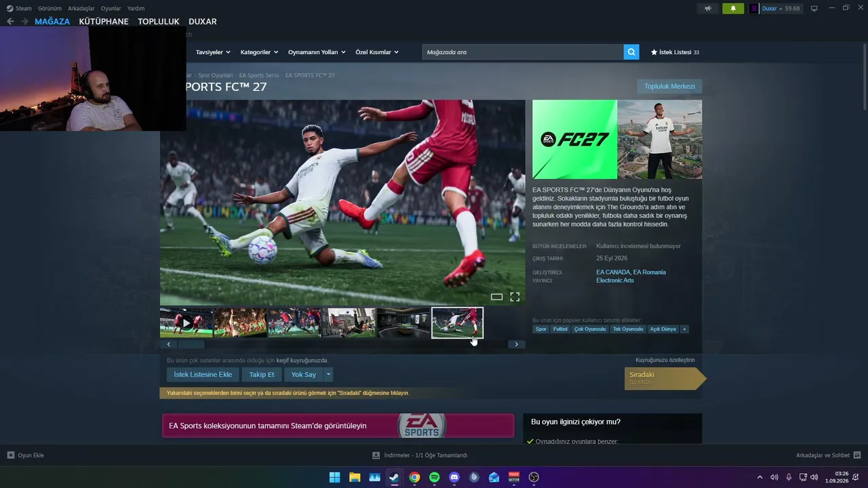Open the Oyunlar menu

coord(111,9)
